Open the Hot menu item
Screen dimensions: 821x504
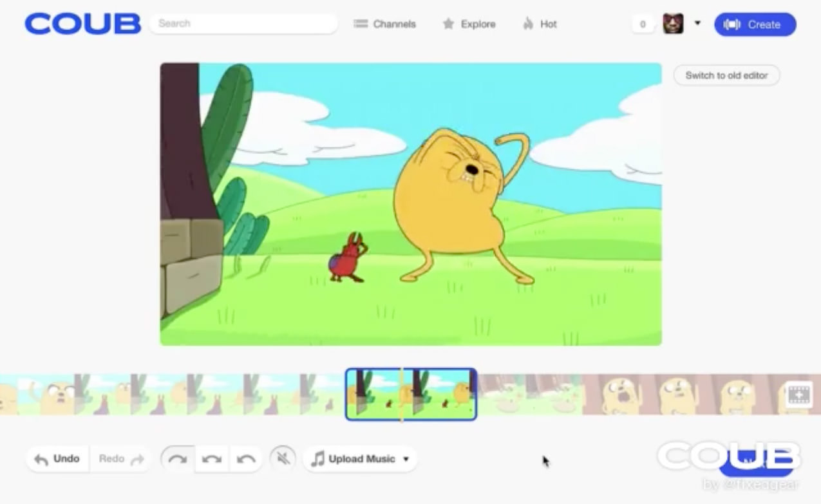tap(540, 24)
